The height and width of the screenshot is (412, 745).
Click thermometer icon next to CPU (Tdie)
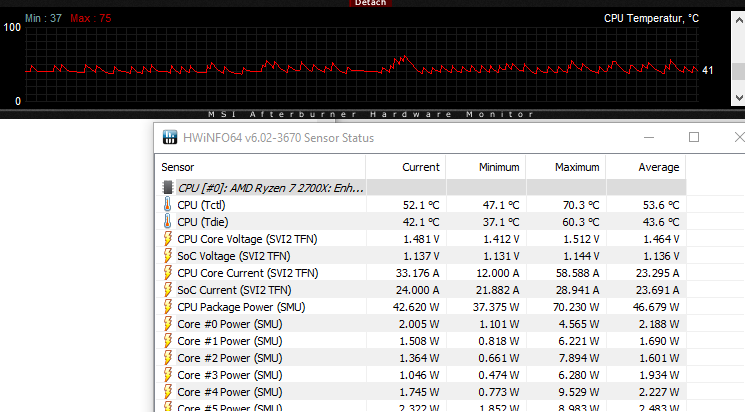click(167, 221)
